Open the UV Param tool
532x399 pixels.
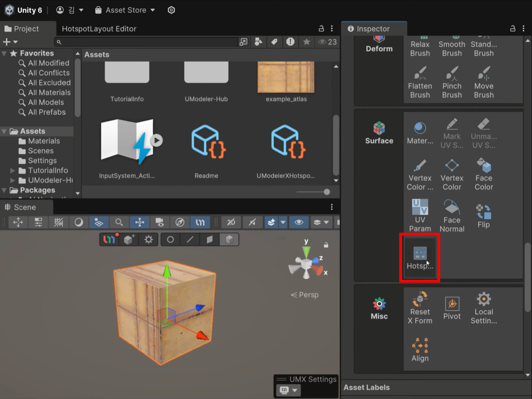pyautogui.click(x=420, y=216)
